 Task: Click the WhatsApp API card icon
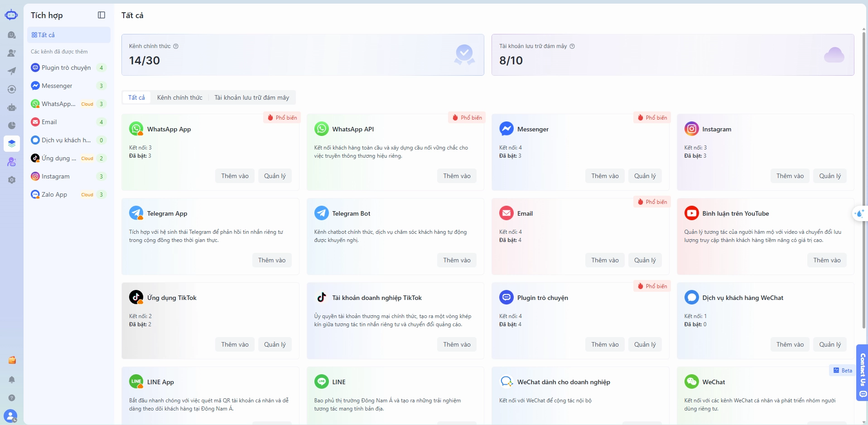[322, 129]
